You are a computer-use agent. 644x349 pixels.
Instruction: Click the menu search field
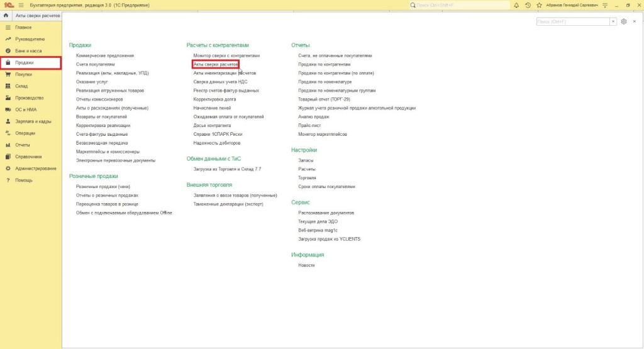[x=572, y=21]
